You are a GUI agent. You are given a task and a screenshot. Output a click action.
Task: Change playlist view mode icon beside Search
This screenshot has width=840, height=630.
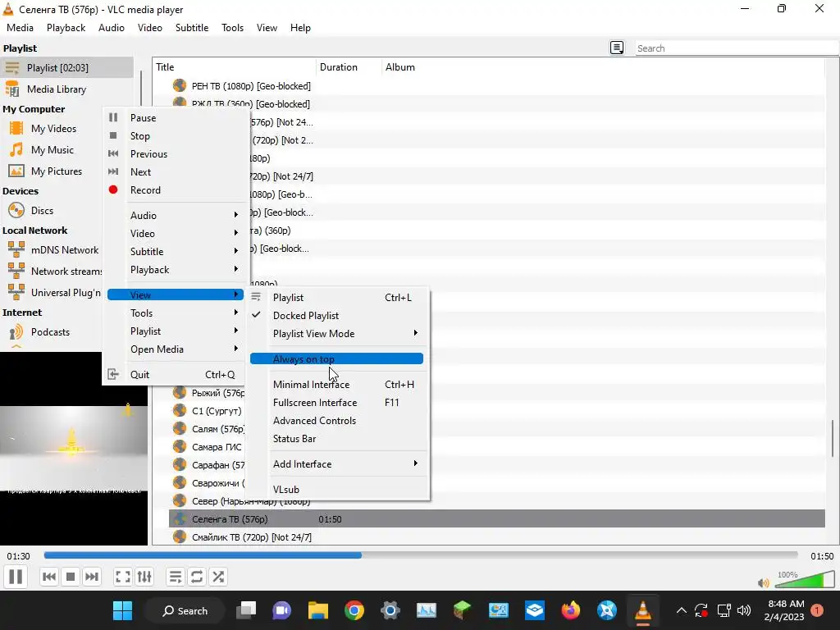click(617, 48)
